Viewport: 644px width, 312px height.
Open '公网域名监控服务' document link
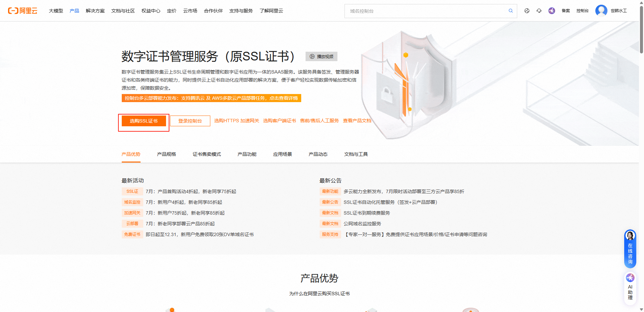click(363, 224)
